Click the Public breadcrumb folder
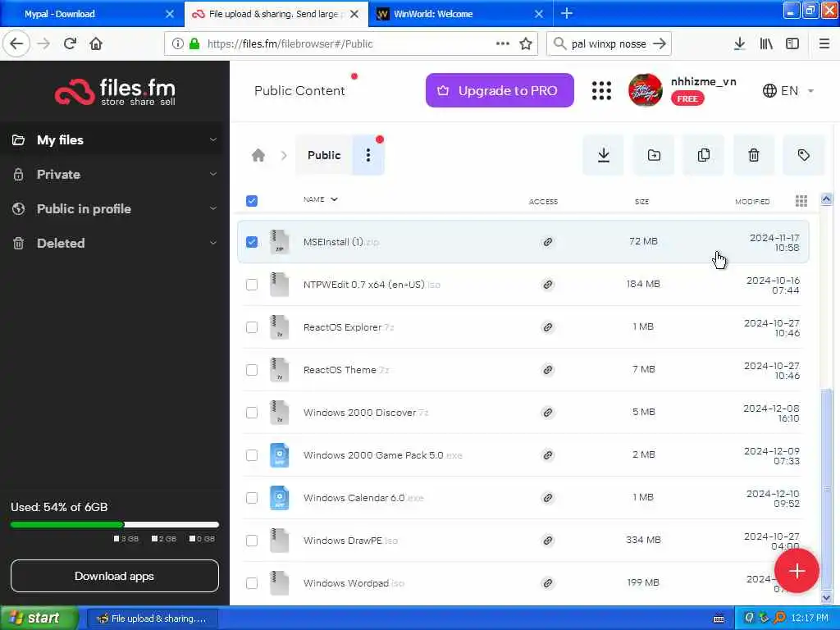840x630 pixels. coord(323,155)
